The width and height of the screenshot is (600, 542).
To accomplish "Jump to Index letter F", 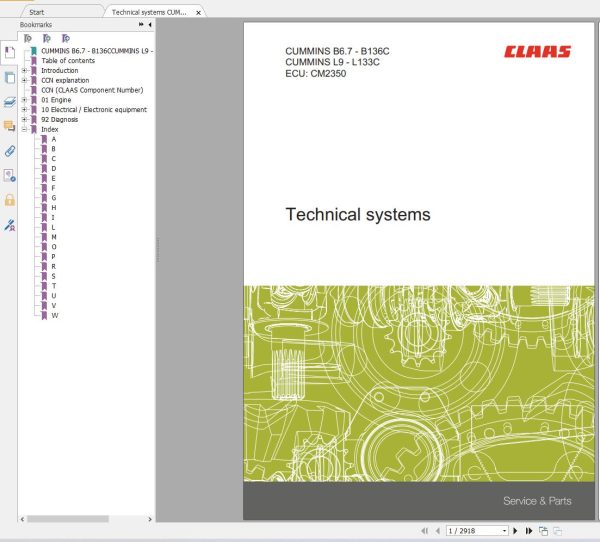I will click(x=54, y=188).
